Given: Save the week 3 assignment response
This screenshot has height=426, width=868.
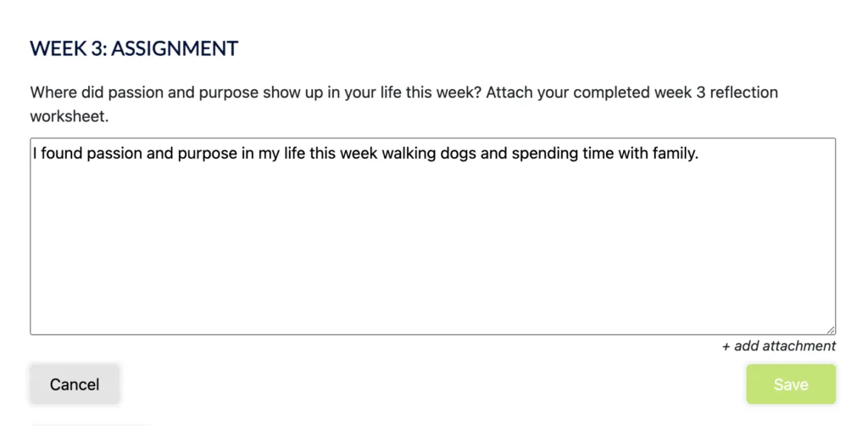Looking at the screenshot, I should 790,384.
